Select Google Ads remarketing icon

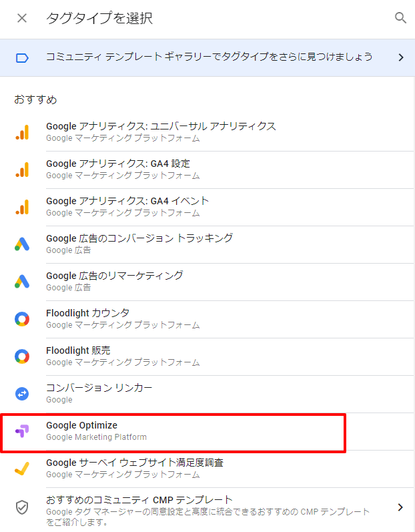pyautogui.click(x=22, y=281)
